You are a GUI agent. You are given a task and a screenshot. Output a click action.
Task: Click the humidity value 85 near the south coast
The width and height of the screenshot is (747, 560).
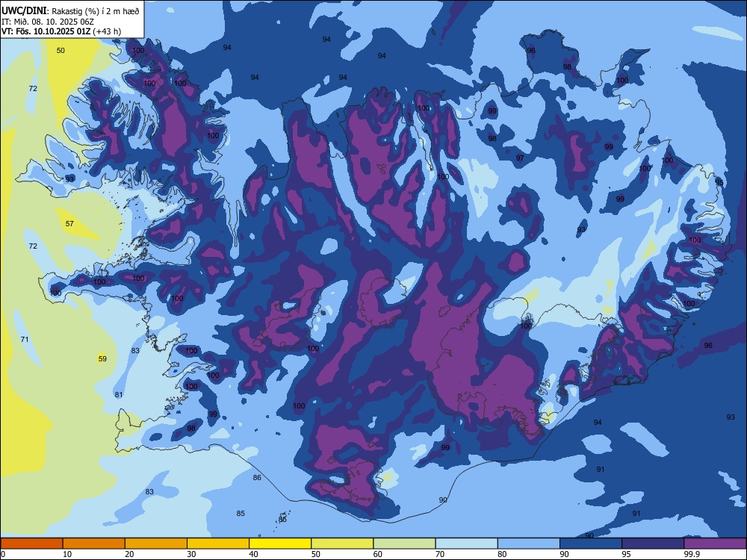[x=241, y=513]
